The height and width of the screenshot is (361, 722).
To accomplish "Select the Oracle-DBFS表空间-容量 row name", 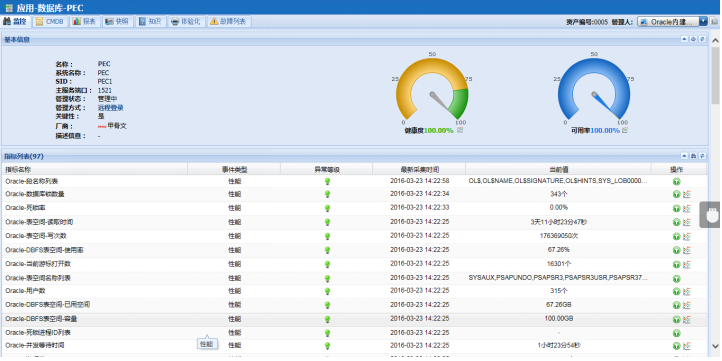I will click(41, 319).
